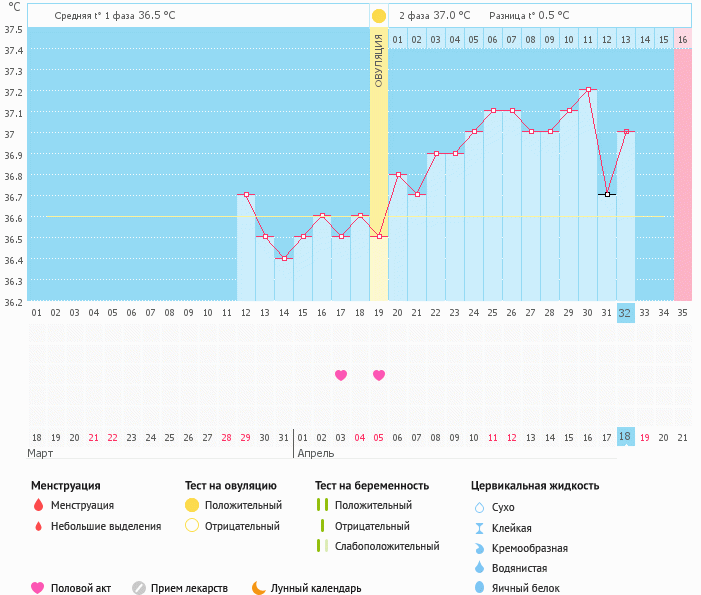Select highlighted date 18 in April row
The width and height of the screenshot is (701, 595).
coord(625,437)
